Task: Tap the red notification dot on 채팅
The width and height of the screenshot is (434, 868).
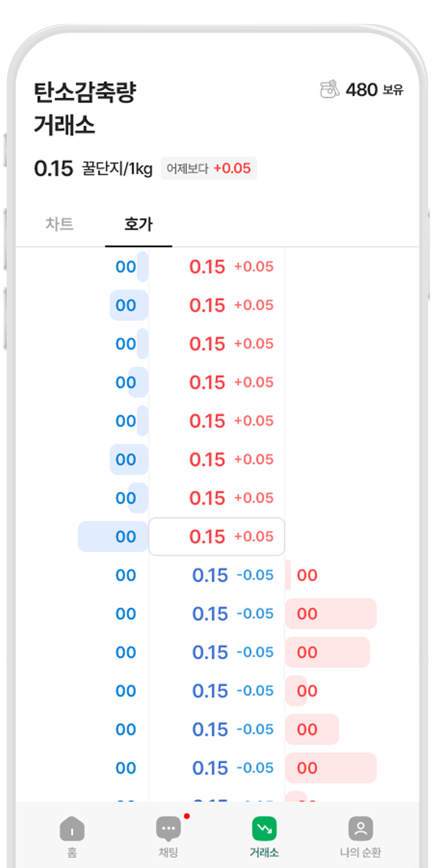Action: pos(187,816)
